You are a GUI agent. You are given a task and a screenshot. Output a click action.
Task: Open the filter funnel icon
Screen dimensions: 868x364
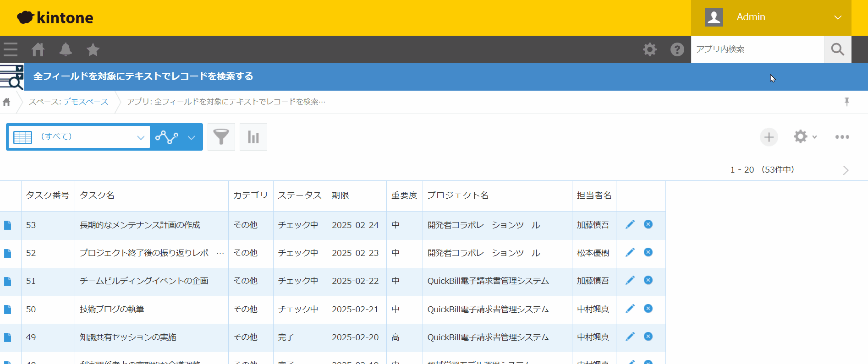click(221, 137)
